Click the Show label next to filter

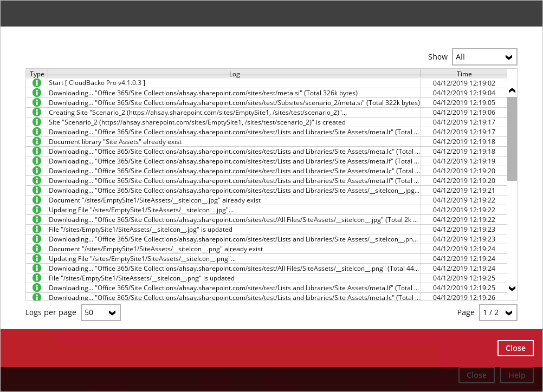click(x=438, y=57)
